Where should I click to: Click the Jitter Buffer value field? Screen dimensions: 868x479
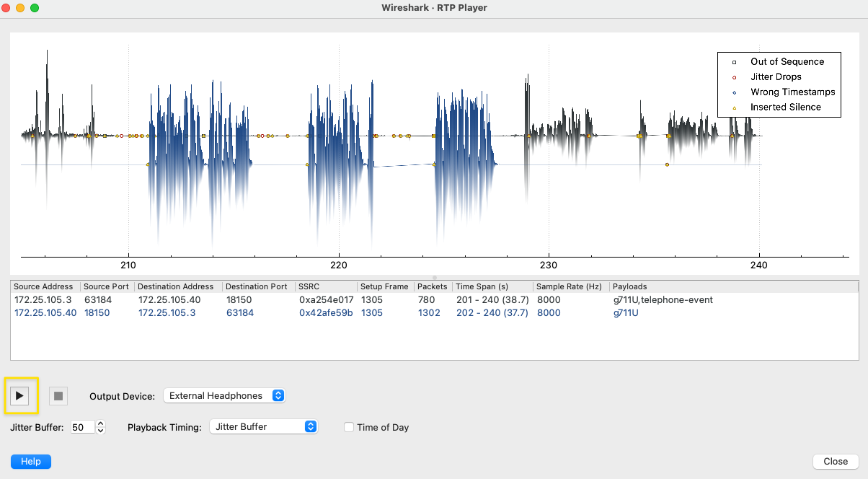(x=82, y=427)
